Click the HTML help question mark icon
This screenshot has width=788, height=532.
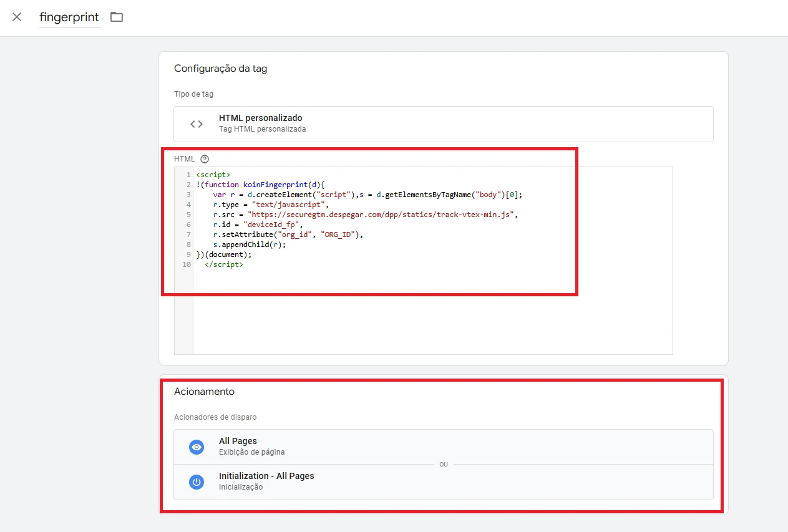click(205, 159)
